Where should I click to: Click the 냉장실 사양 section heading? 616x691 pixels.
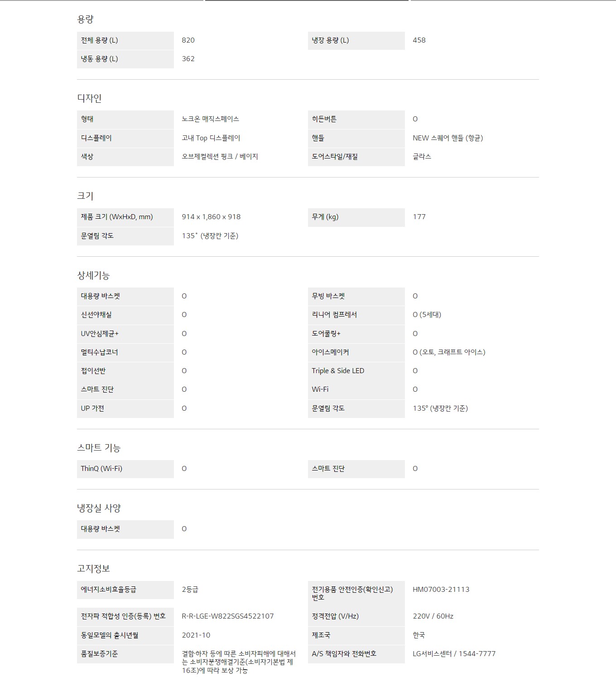[99, 509]
